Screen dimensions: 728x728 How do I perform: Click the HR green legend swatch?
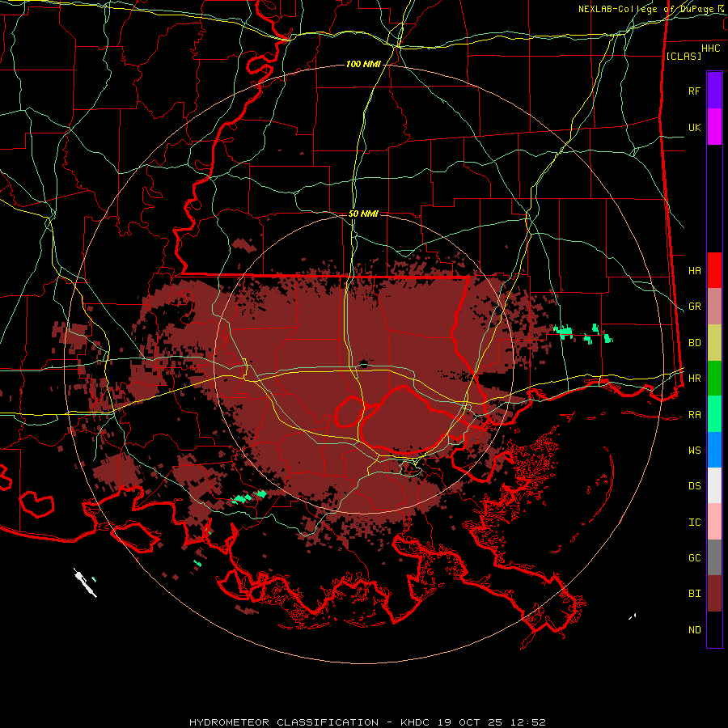pyautogui.click(x=714, y=378)
